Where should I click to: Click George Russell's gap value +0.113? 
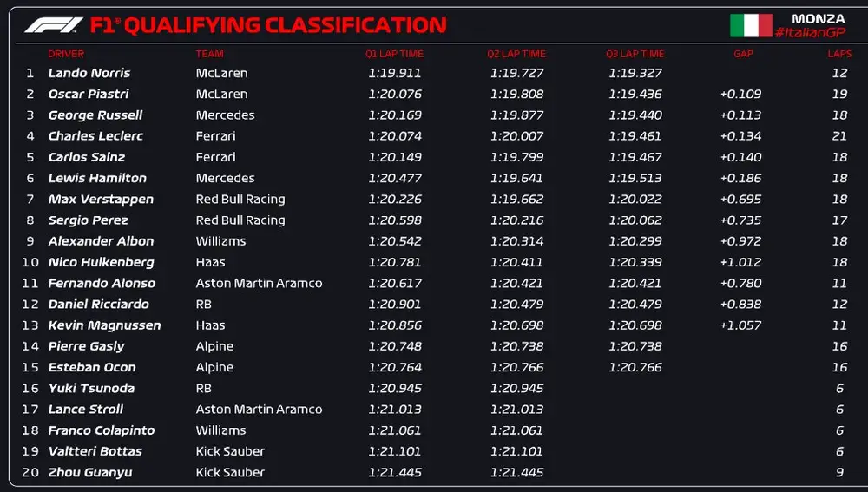click(x=740, y=115)
